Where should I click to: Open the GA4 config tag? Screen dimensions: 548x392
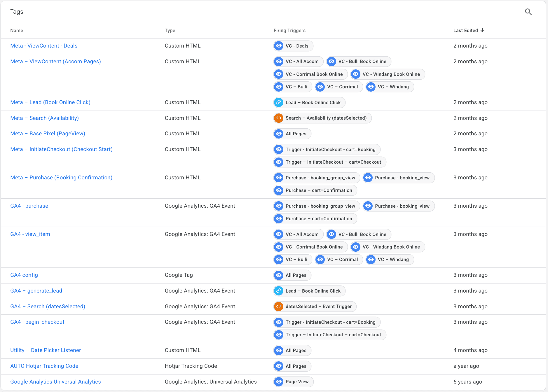tap(24, 275)
